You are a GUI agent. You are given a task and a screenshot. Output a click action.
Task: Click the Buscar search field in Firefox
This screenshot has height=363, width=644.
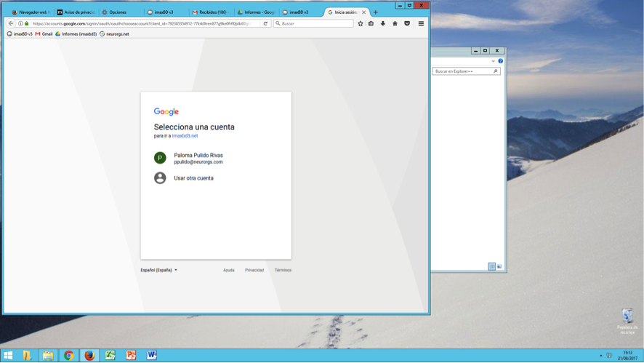click(x=313, y=23)
